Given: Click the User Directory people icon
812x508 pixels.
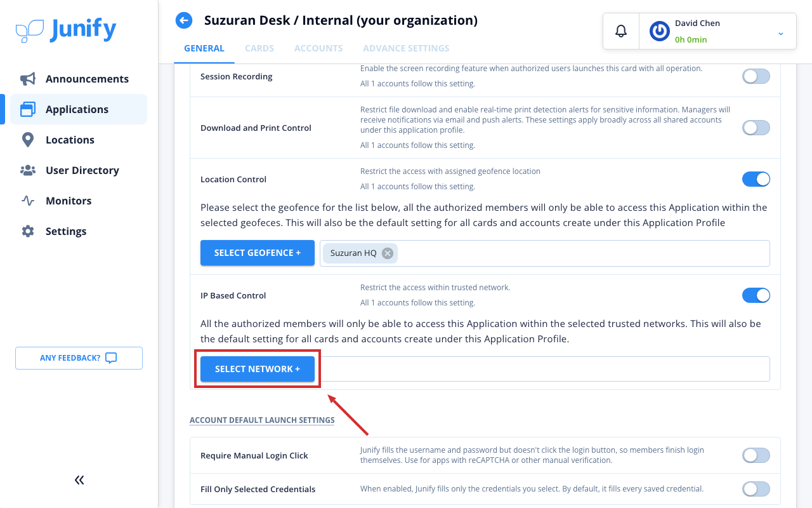Looking at the screenshot, I should click(x=28, y=170).
